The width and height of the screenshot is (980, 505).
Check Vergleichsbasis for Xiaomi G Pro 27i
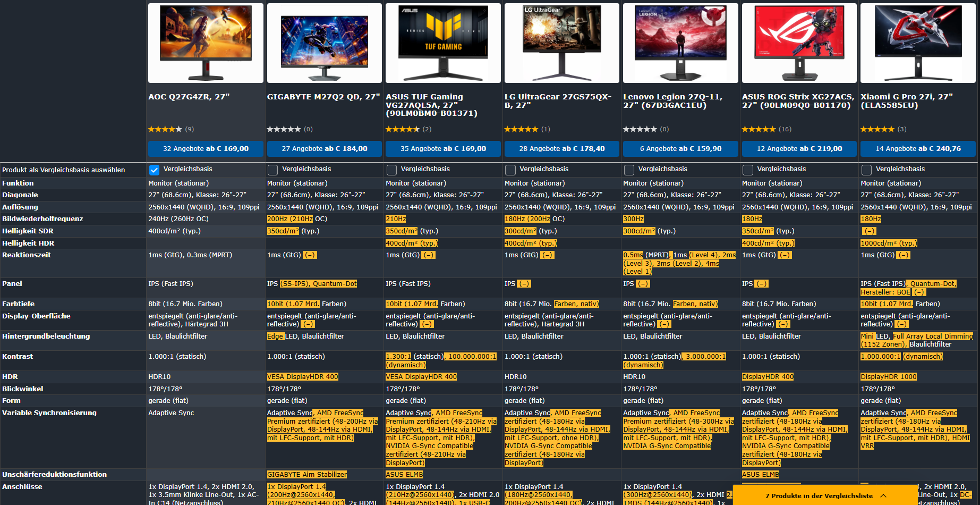867,170
